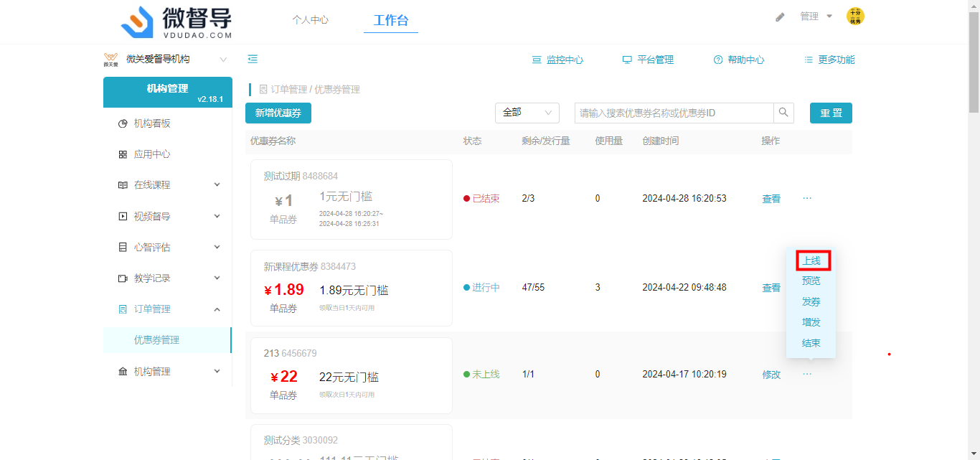Click 订单管理 in the breadcrumb

coord(289,90)
